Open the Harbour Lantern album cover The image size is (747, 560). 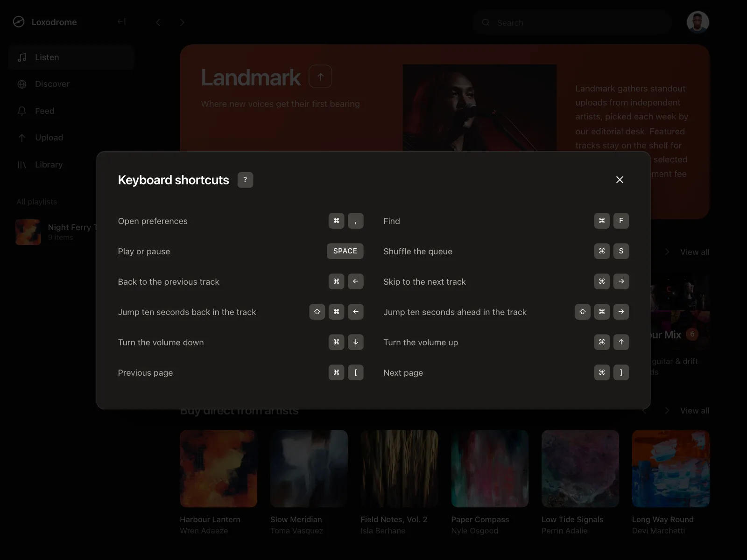coord(218,469)
